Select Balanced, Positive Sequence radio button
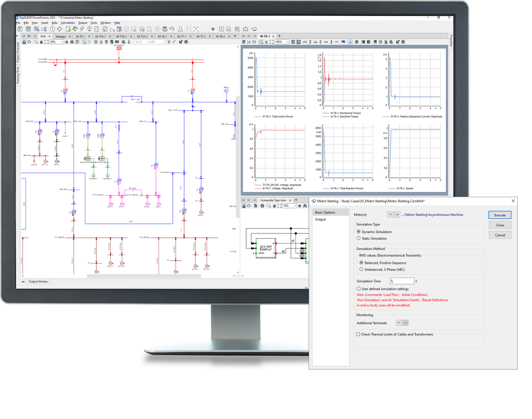Viewport: 532px width, 419px height. 361,263
